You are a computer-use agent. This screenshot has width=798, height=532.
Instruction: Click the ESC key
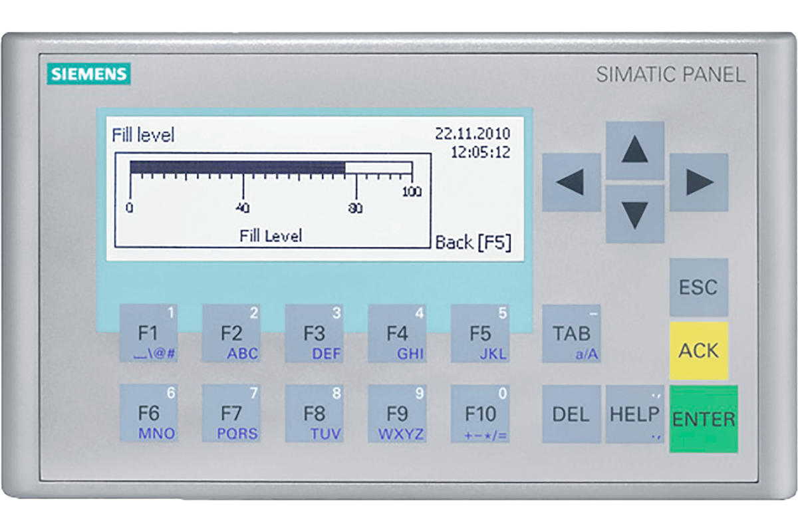699,287
